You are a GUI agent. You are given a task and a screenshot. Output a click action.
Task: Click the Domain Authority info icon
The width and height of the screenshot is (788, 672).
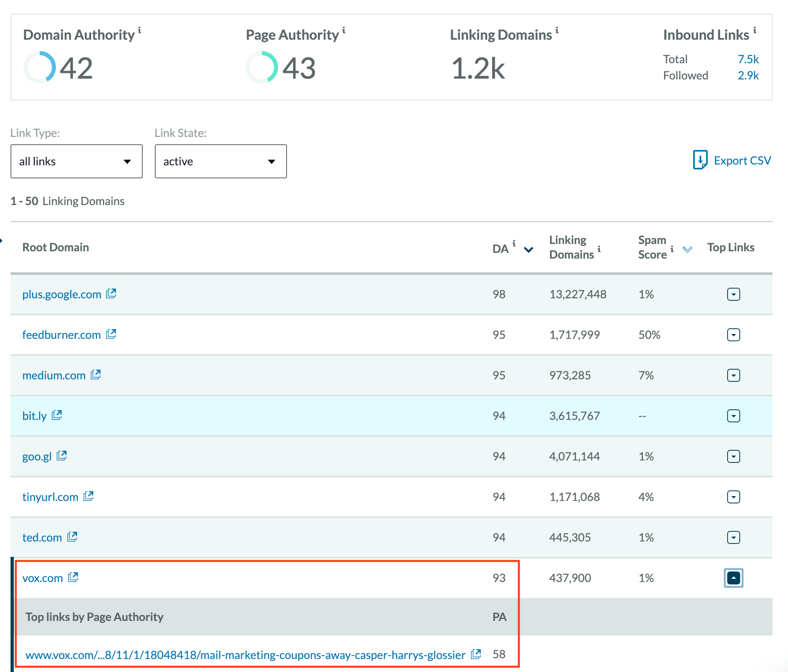pos(139,30)
